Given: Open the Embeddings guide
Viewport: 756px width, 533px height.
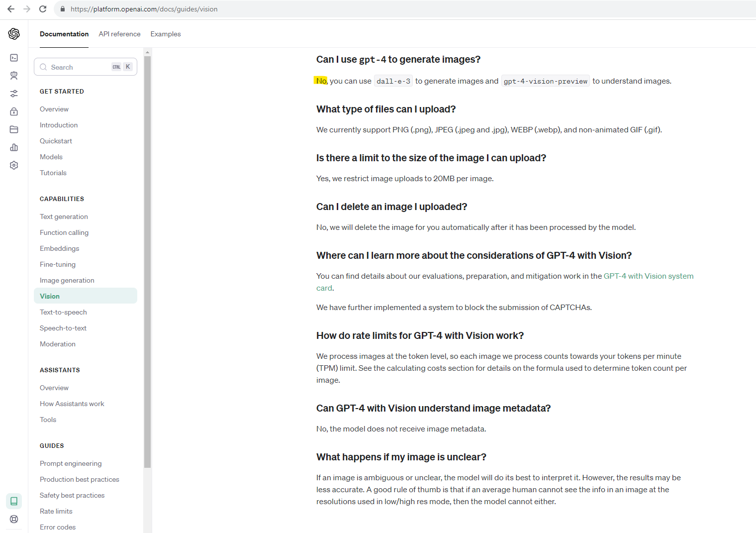Looking at the screenshot, I should [59, 248].
